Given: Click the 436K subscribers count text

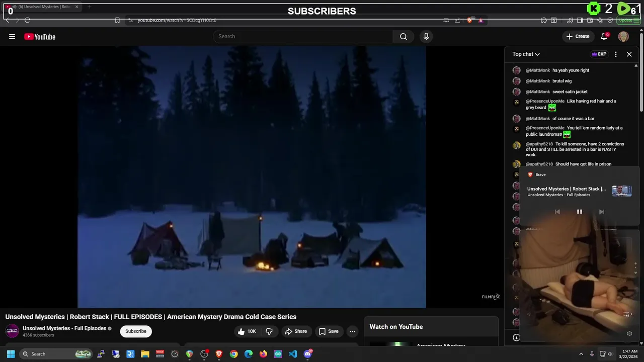Looking at the screenshot, I should tap(38, 335).
